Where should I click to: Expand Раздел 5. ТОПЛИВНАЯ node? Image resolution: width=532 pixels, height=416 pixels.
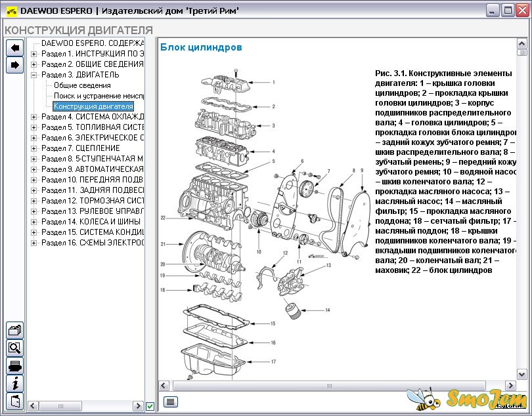[x=33, y=127]
